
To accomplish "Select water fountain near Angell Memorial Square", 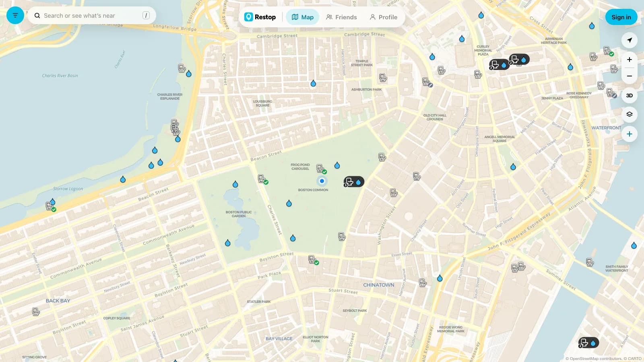I will pos(513,167).
